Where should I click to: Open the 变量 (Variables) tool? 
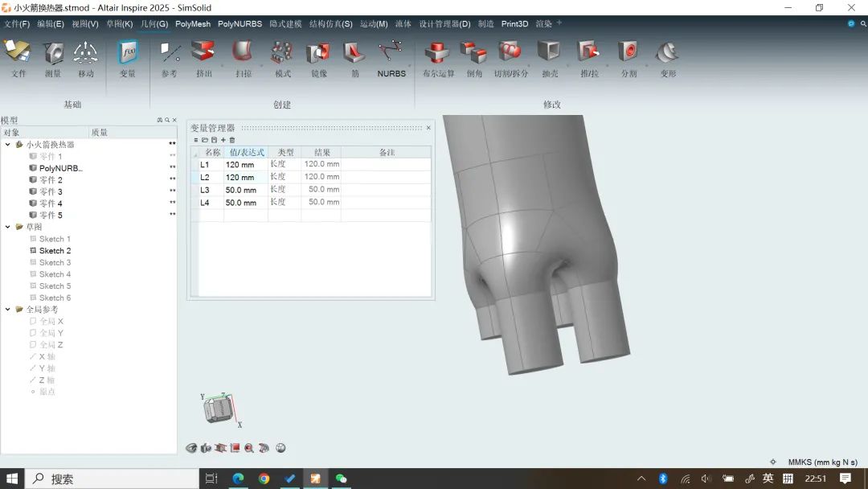(128, 54)
